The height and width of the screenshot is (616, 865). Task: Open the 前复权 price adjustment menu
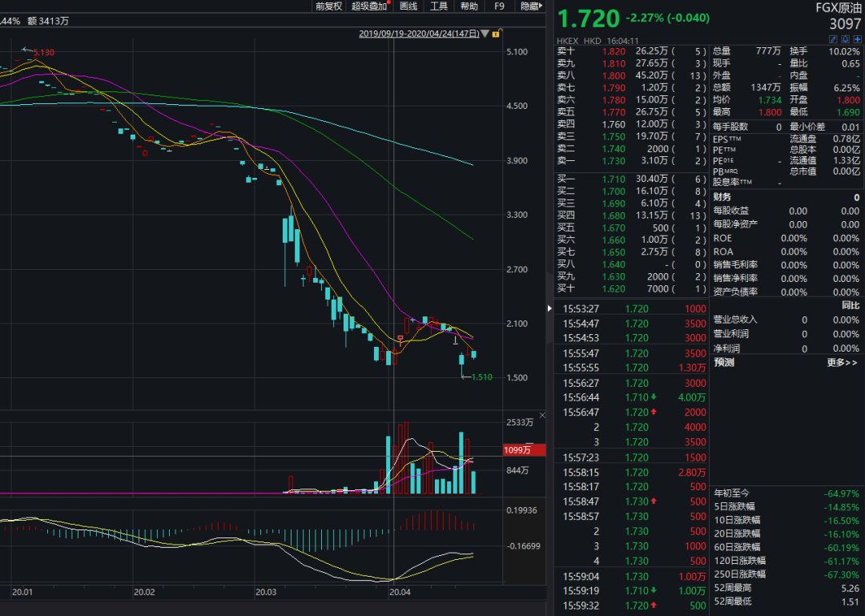329,6
